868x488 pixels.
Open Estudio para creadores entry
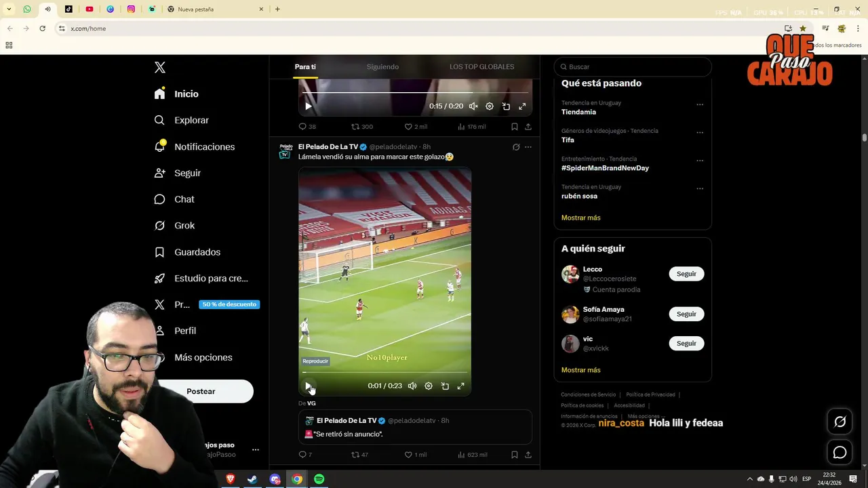pos(201,278)
